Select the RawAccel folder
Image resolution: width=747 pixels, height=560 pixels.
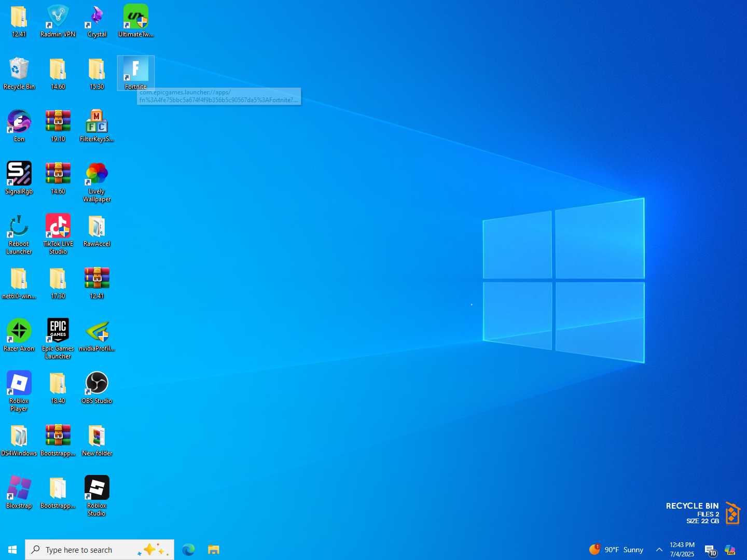(x=97, y=231)
